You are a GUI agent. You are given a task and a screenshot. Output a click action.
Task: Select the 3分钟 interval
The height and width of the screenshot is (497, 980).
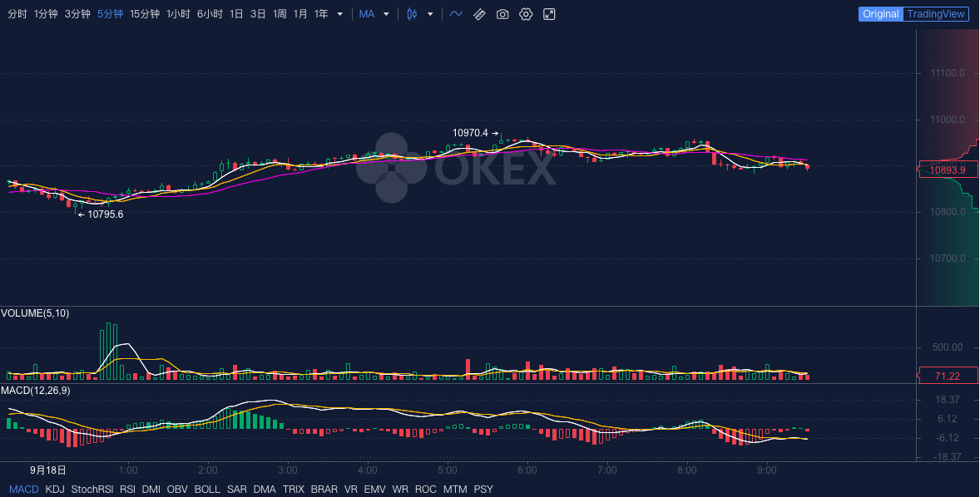[x=77, y=14]
